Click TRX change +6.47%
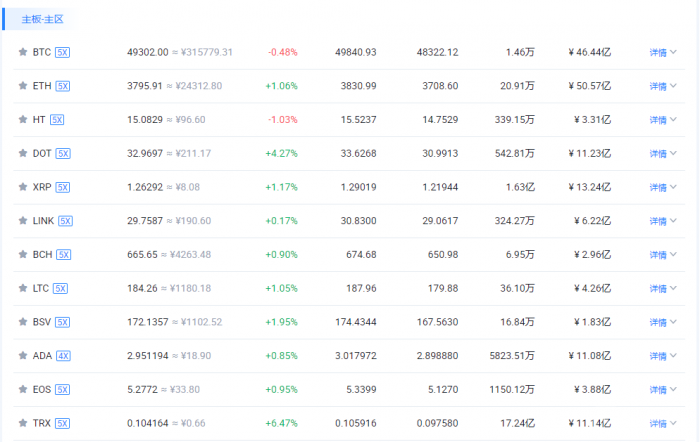Image resolution: width=700 pixels, height=442 pixels. click(x=281, y=423)
